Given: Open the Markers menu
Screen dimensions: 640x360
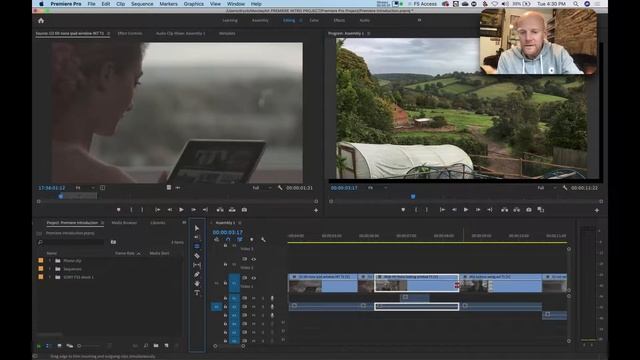Looking at the screenshot, I should [168, 4].
